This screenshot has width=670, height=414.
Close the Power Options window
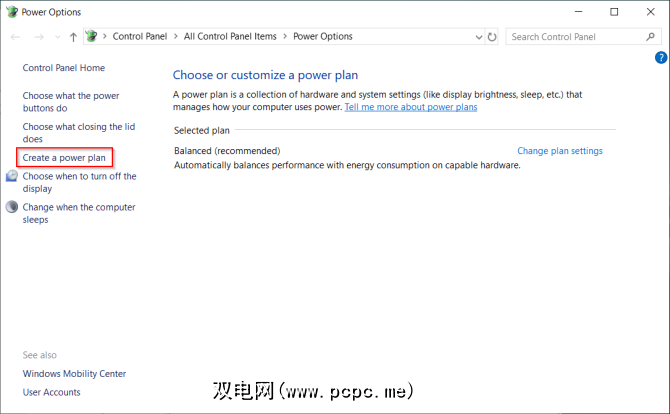tap(650, 12)
